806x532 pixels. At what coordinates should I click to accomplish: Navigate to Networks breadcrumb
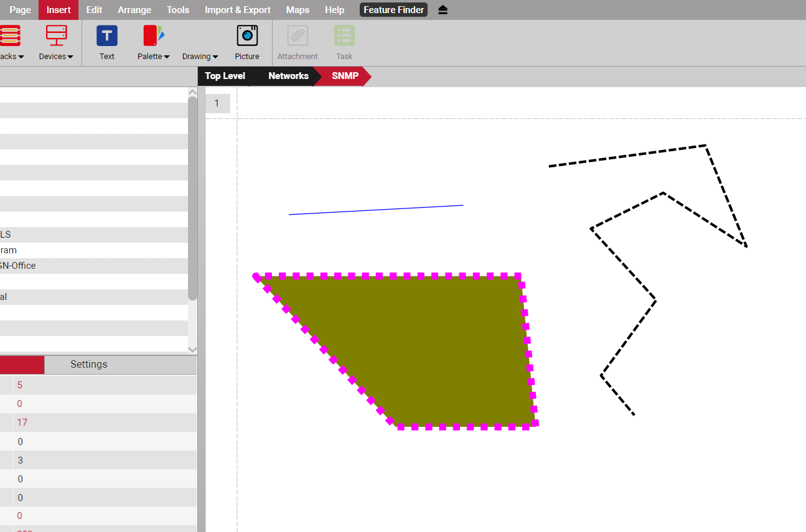pyautogui.click(x=288, y=76)
